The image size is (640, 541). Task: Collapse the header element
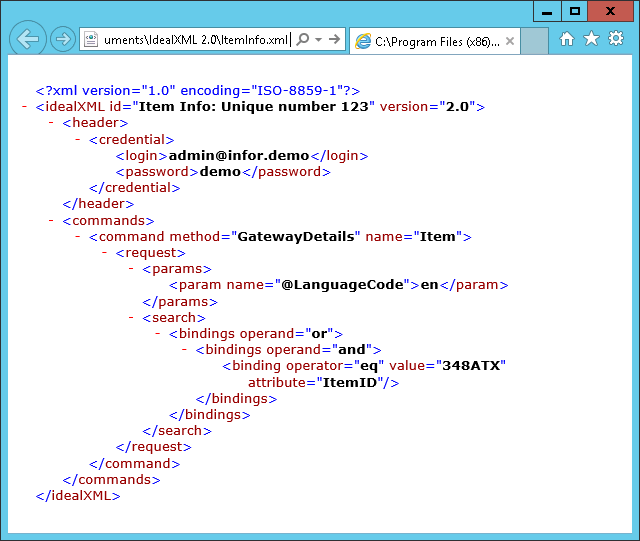click(51, 123)
